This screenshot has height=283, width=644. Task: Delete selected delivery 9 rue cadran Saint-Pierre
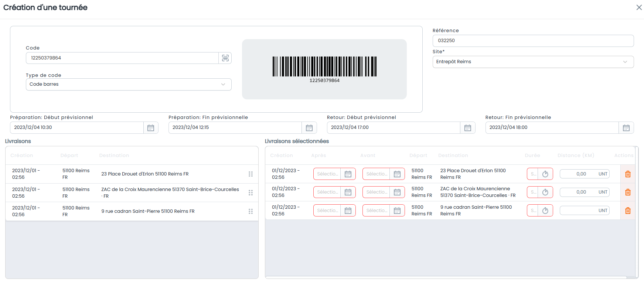(x=628, y=211)
